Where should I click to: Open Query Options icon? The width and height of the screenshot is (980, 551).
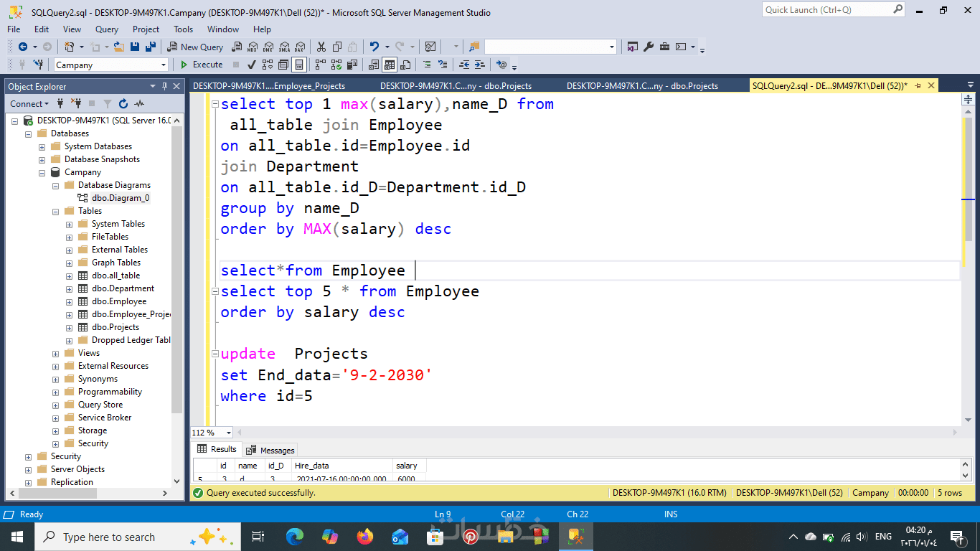coord(283,65)
